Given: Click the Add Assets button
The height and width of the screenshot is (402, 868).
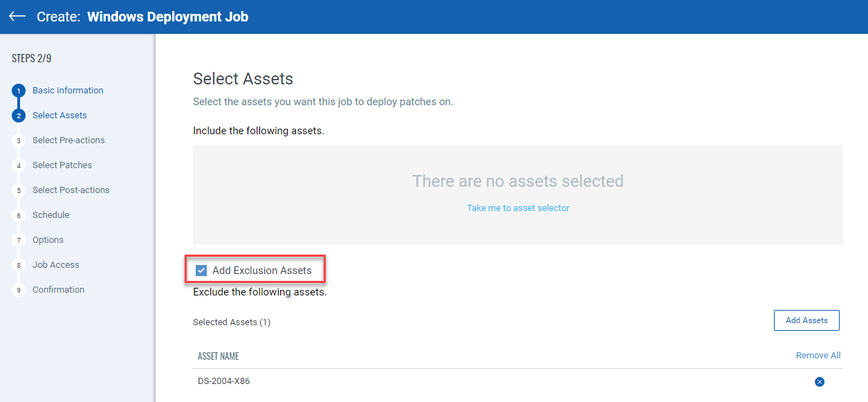Looking at the screenshot, I should coord(806,320).
